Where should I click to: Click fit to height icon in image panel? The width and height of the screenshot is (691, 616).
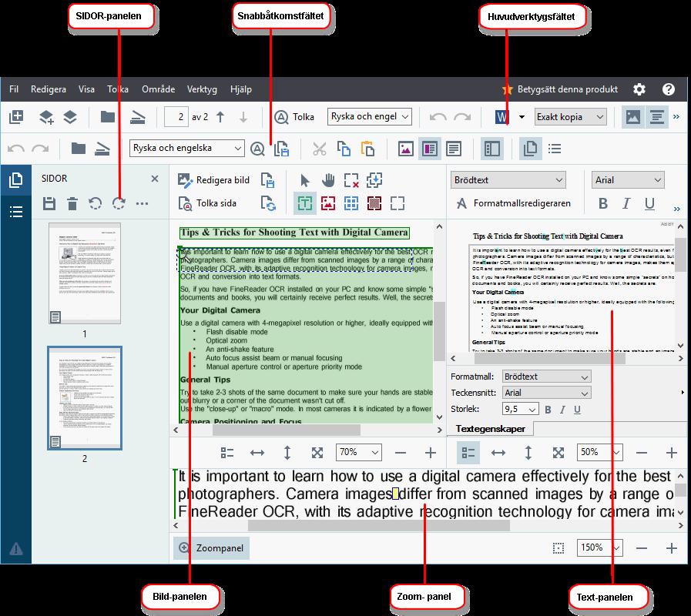287,453
